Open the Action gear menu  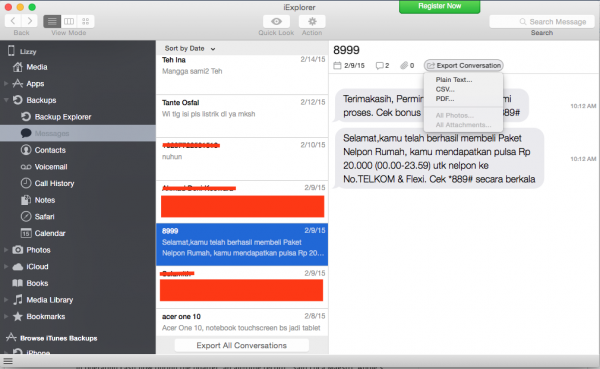[312, 21]
